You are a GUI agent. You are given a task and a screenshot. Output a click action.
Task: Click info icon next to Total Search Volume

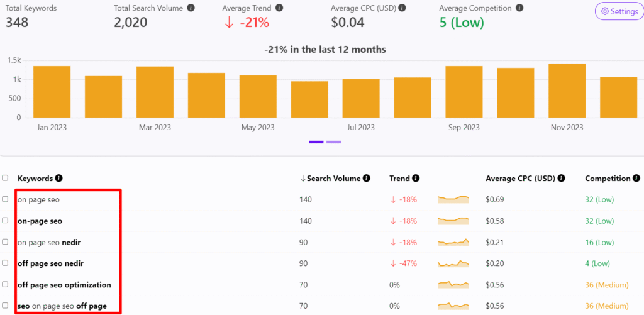coord(191,8)
